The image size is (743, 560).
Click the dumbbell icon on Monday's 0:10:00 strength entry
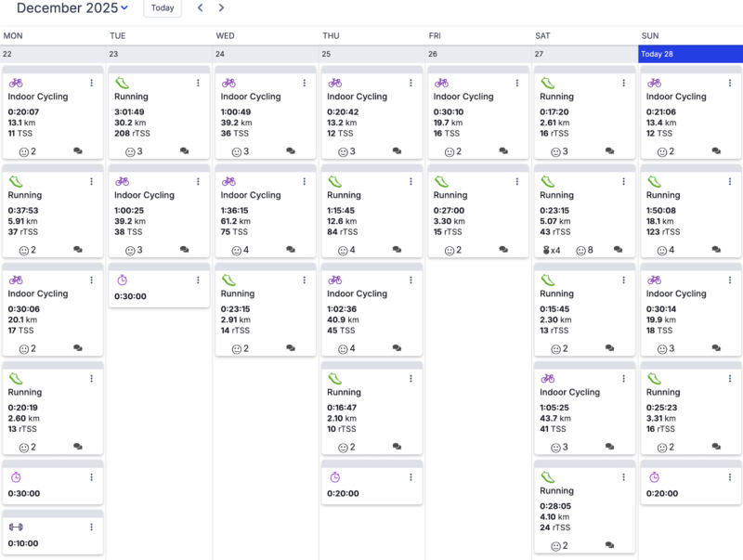coord(16,527)
